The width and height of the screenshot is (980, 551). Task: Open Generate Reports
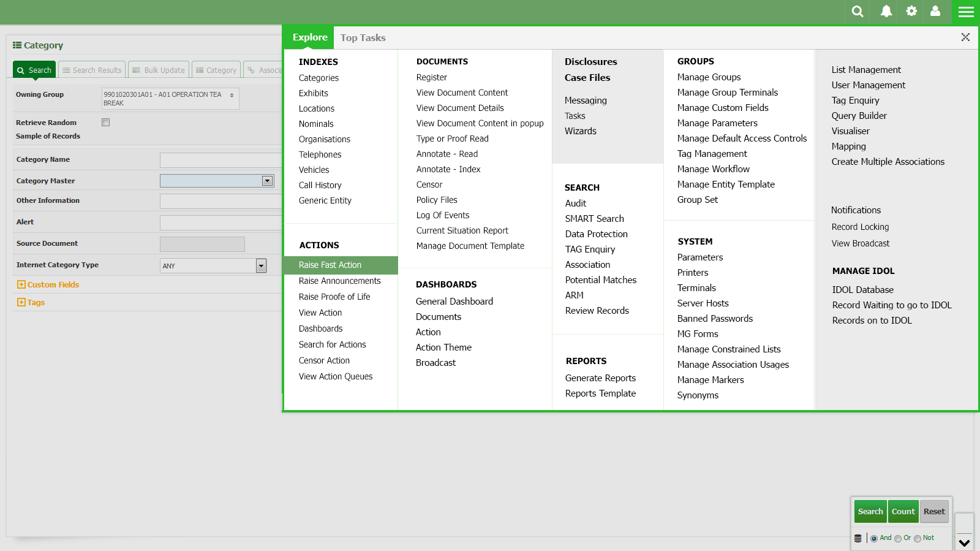pos(600,378)
